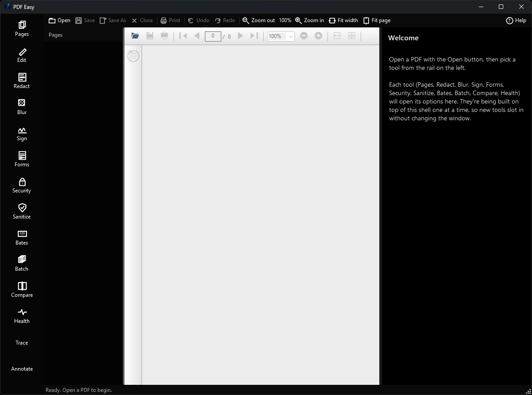Minimize the PDF Easy window
532x395 pixels.
tap(481, 7)
